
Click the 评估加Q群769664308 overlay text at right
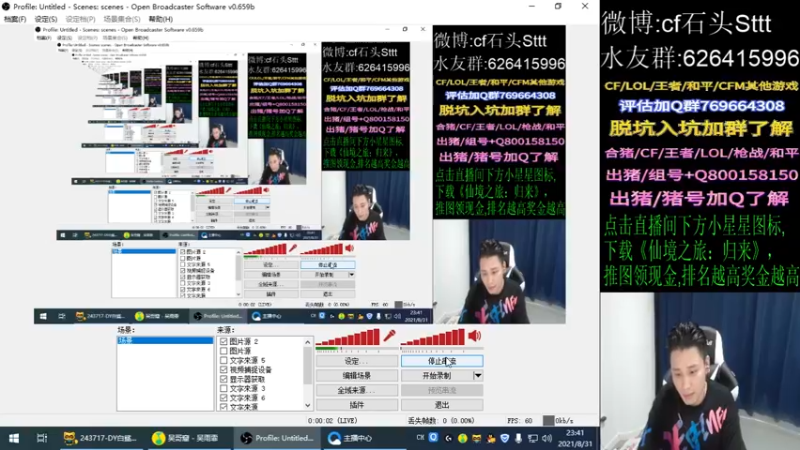coord(702,106)
